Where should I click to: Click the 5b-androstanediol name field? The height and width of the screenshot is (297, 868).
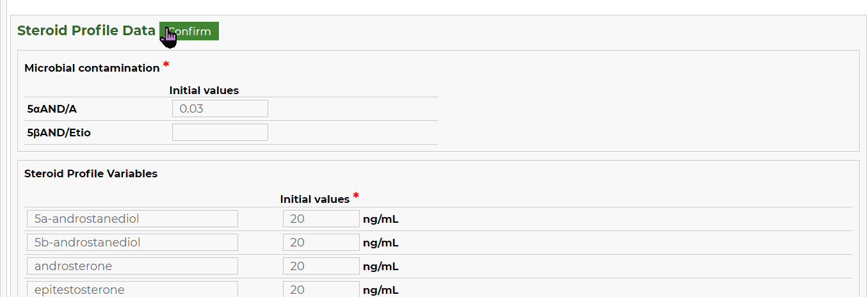tap(133, 243)
